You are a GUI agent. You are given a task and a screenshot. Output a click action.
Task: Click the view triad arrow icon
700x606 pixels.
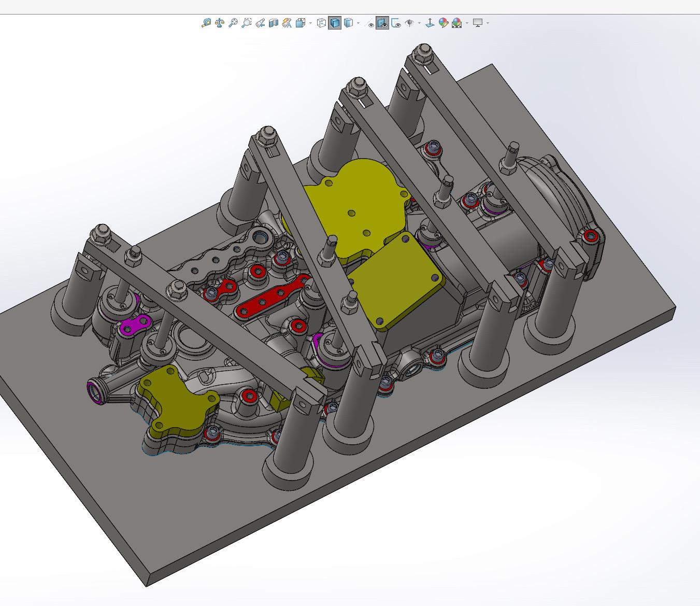430,23
